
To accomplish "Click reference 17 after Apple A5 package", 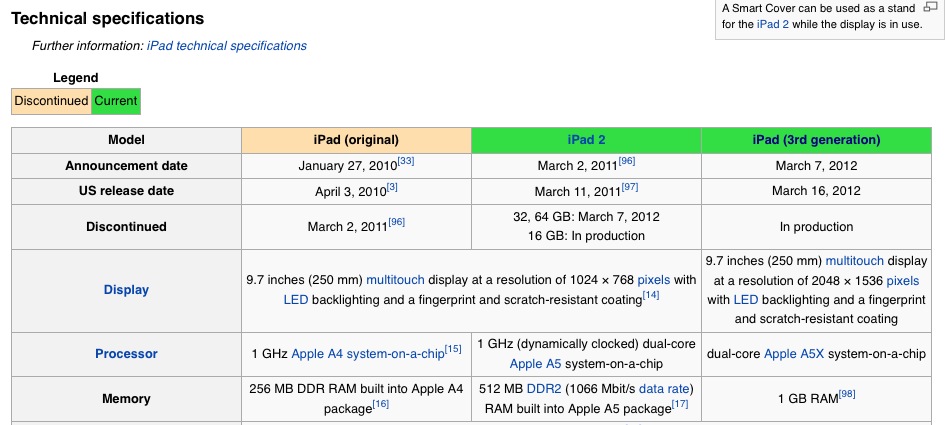I will [680, 404].
